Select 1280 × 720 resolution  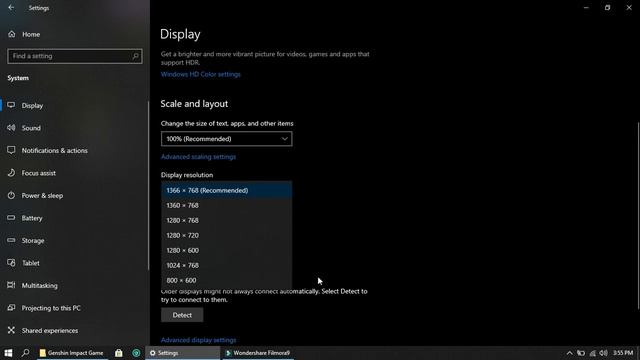point(227,236)
